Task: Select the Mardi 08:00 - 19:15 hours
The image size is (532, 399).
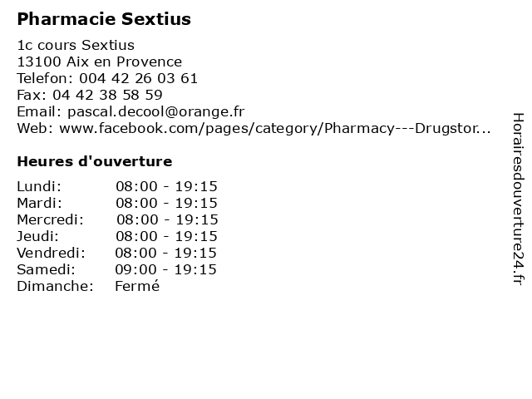Action: point(166,203)
